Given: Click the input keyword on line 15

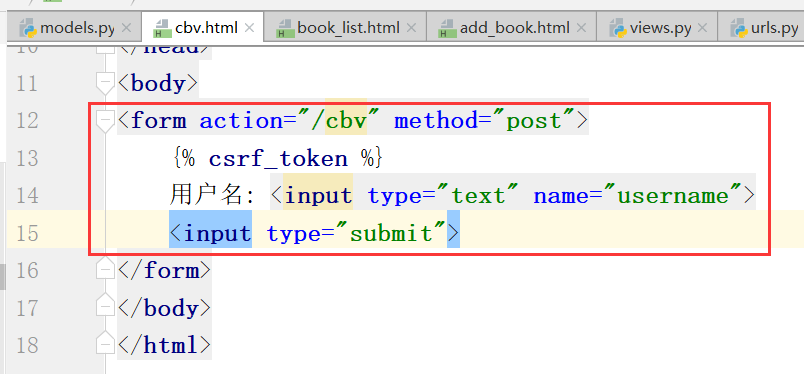Looking at the screenshot, I should [x=217, y=233].
